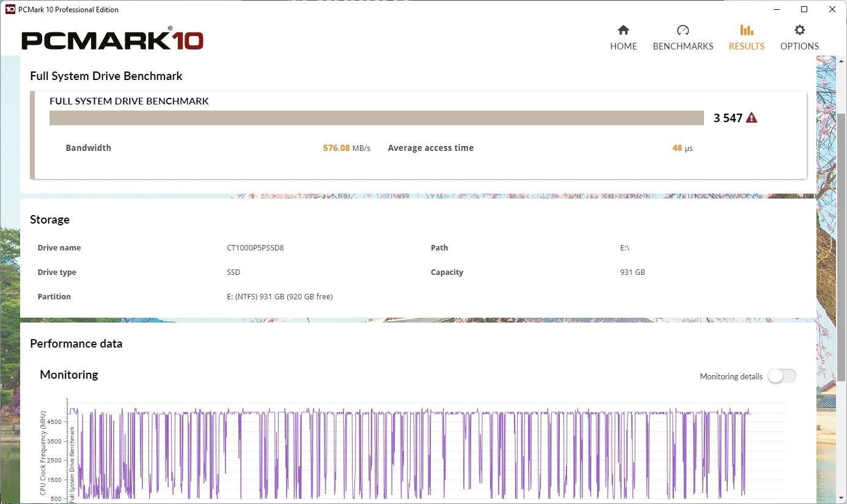847x504 pixels.
Task: Click the benchmark score bar
Action: pos(376,118)
